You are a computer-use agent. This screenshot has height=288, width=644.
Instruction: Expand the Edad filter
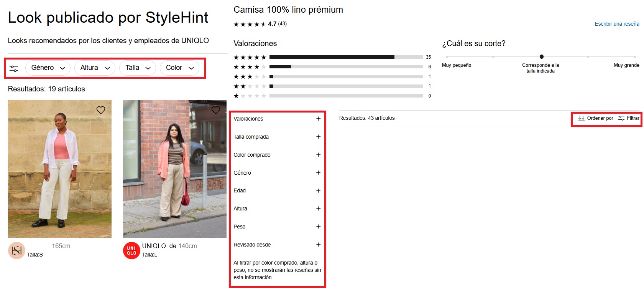click(x=277, y=190)
